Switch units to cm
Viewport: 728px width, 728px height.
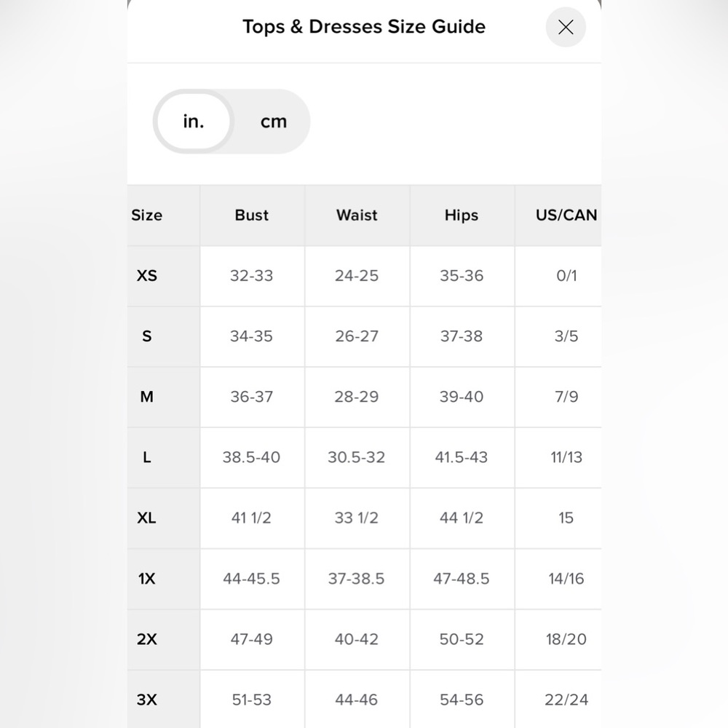coord(274,122)
